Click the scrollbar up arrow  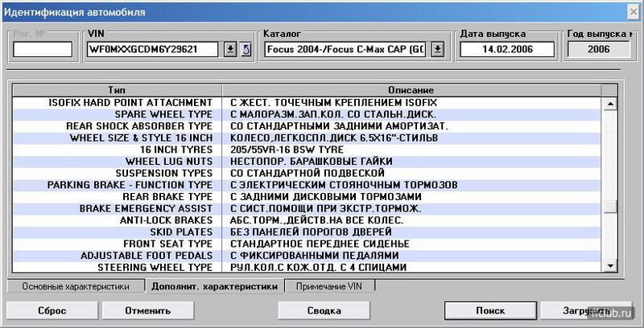(611, 104)
